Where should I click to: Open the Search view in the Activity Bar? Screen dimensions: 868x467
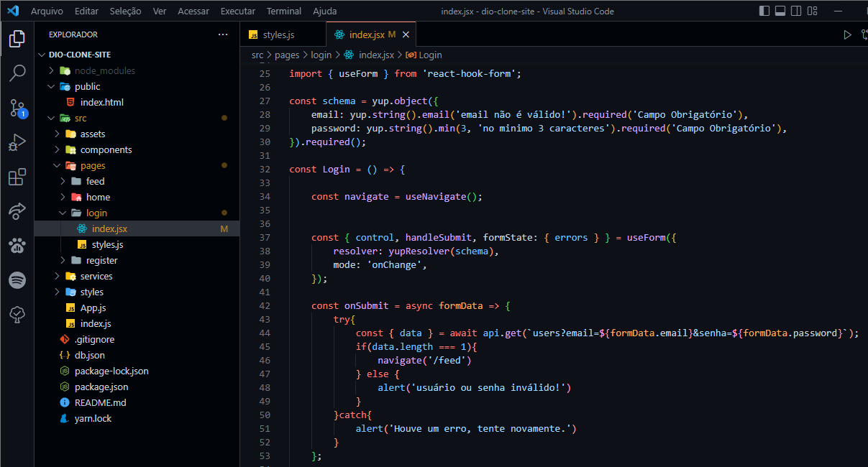pos(17,73)
